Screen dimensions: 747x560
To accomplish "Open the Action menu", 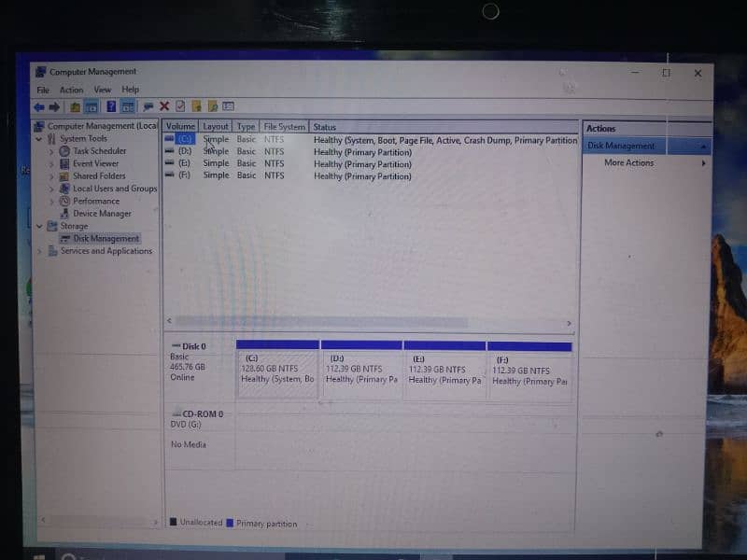I will (71, 90).
